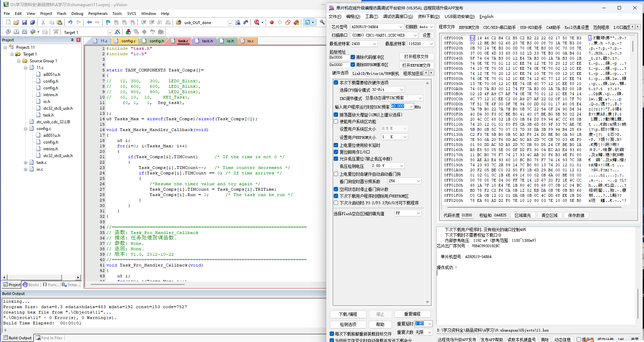Download code to flash LOAD icon
644x342 pixels.
point(56,32)
